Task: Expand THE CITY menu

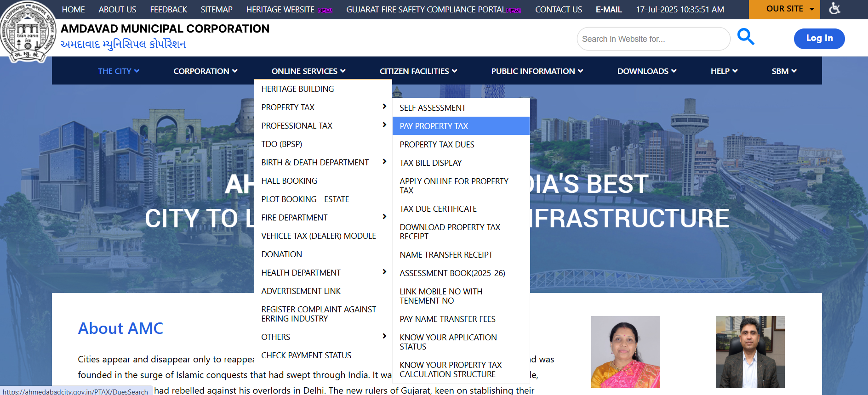Action: click(118, 71)
